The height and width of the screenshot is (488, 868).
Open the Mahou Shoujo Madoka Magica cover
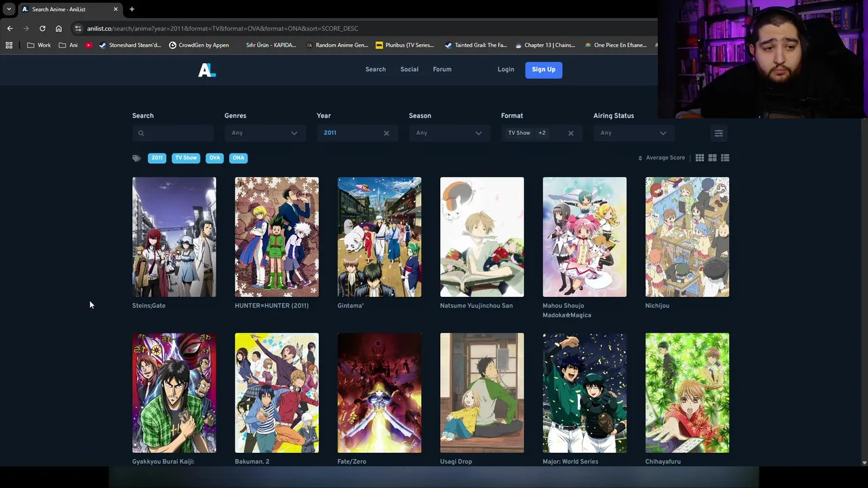[x=585, y=237]
